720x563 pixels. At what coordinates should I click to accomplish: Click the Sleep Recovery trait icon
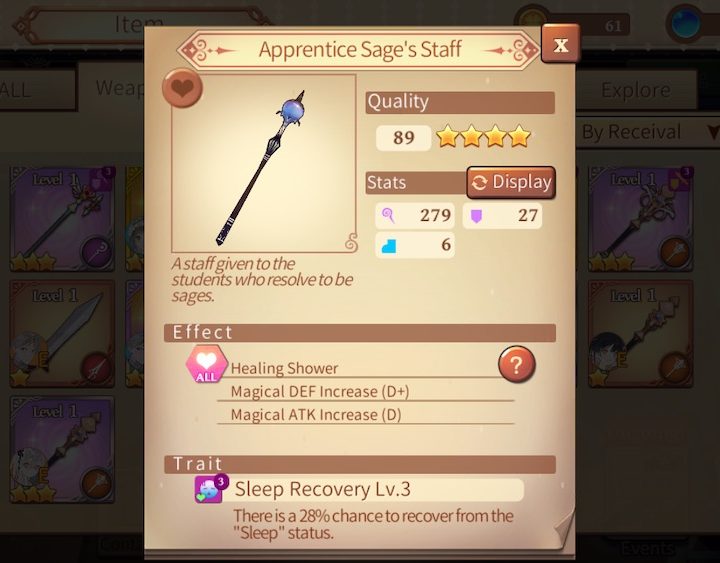coord(210,489)
